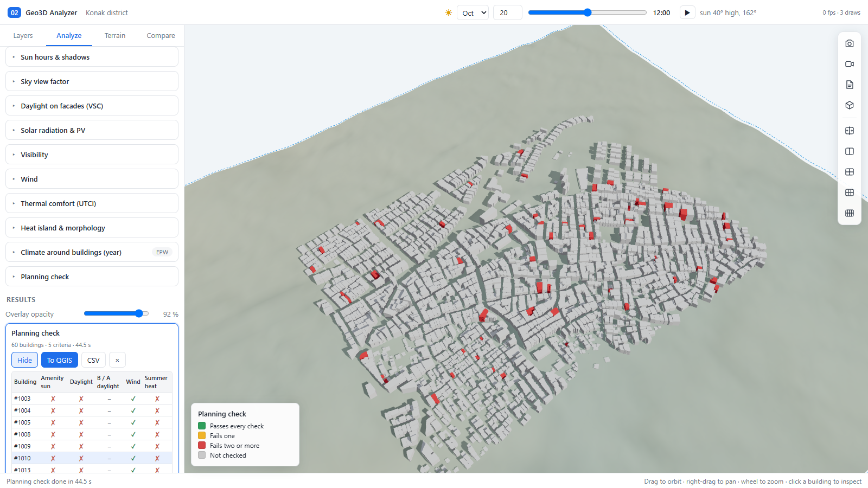Click the sun icon in top bar

pyautogui.click(x=449, y=12)
